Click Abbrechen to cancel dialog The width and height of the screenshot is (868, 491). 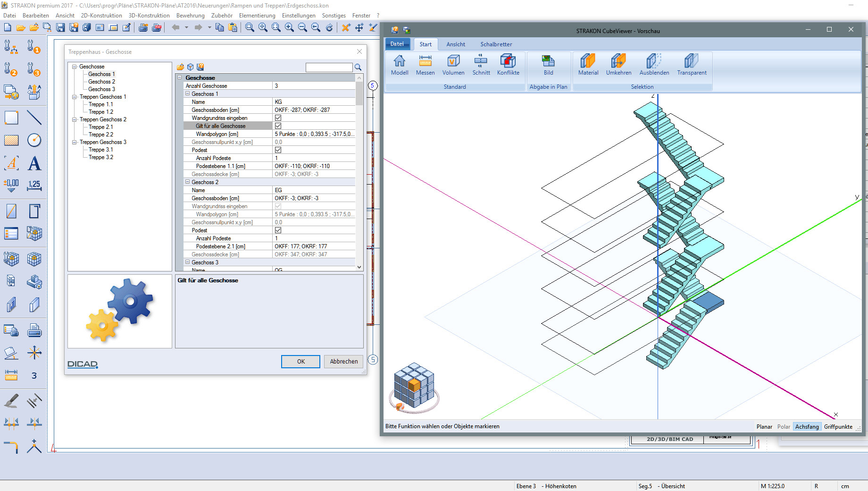[343, 362]
